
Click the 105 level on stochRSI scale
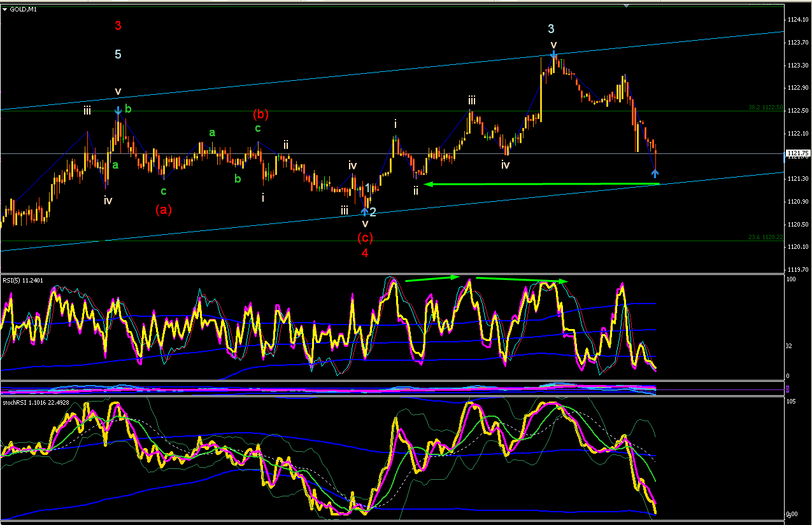point(792,402)
